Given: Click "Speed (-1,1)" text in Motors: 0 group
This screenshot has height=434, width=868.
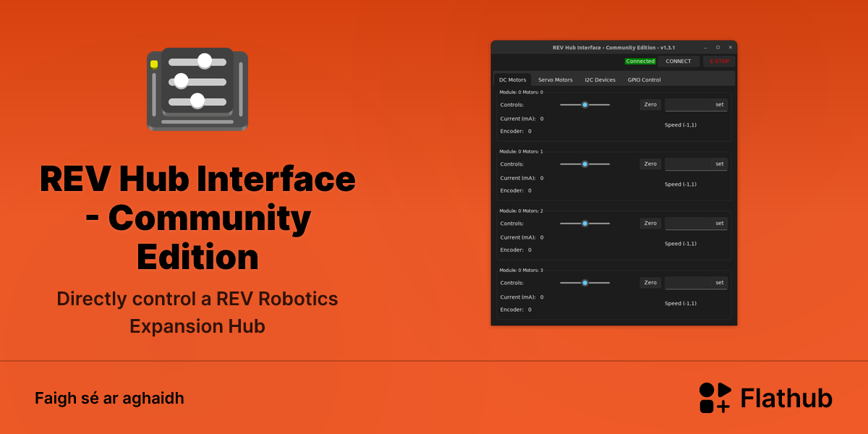Looking at the screenshot, I should 681,125.
